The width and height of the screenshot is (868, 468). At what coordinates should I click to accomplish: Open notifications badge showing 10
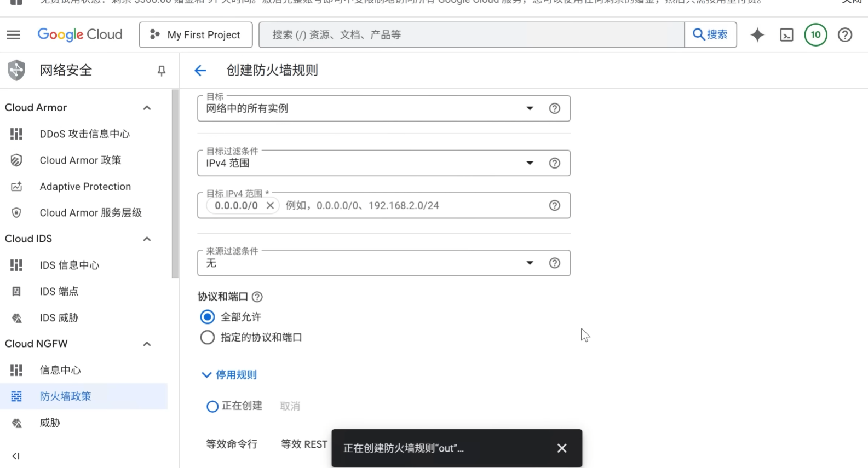[815, 35]
